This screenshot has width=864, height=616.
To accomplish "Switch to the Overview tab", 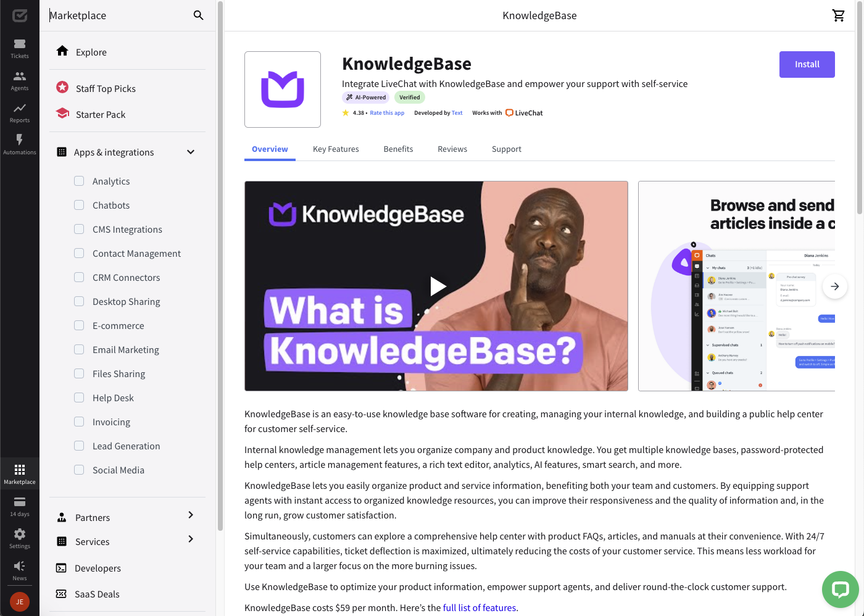I will tap(270, 149).
